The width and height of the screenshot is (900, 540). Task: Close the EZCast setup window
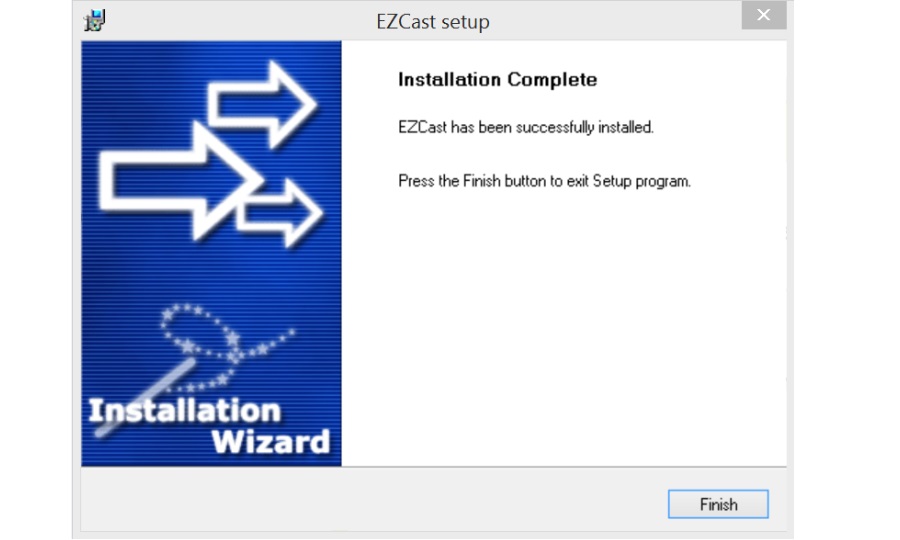pyautogui.click(x=763, y=15)
